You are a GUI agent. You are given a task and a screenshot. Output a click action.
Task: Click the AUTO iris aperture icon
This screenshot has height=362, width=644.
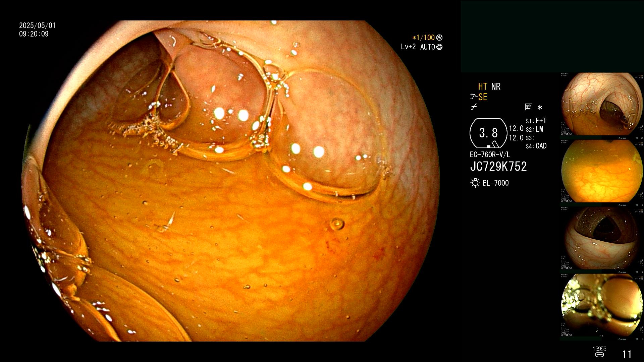coord(439,47)
